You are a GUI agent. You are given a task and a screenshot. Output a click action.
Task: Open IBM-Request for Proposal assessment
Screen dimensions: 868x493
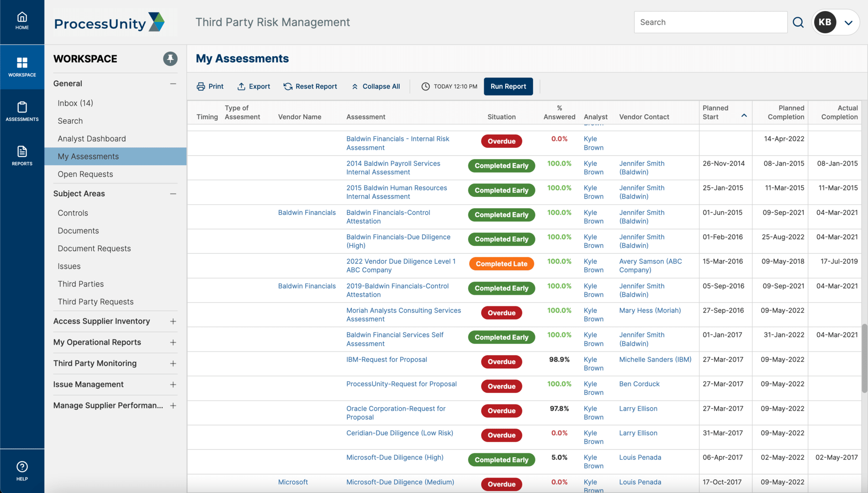pyautogui.click(x=386, y=360)
